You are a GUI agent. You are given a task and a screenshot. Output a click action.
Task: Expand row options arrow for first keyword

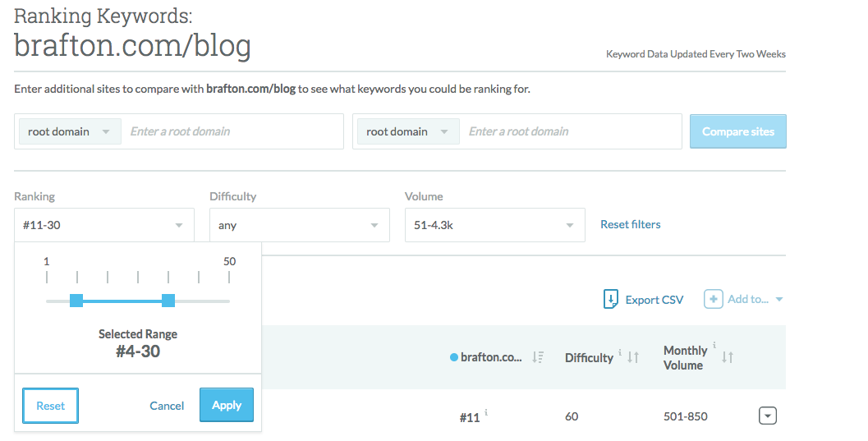(x=766, y=416)
